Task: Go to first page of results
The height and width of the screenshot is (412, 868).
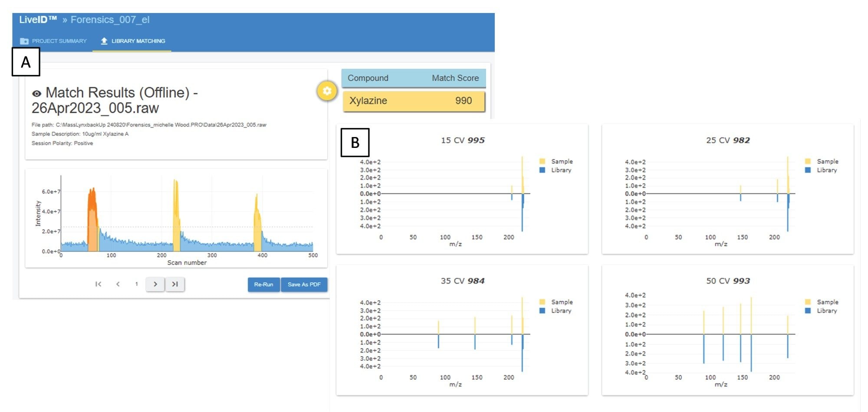Action: (99, 284)
